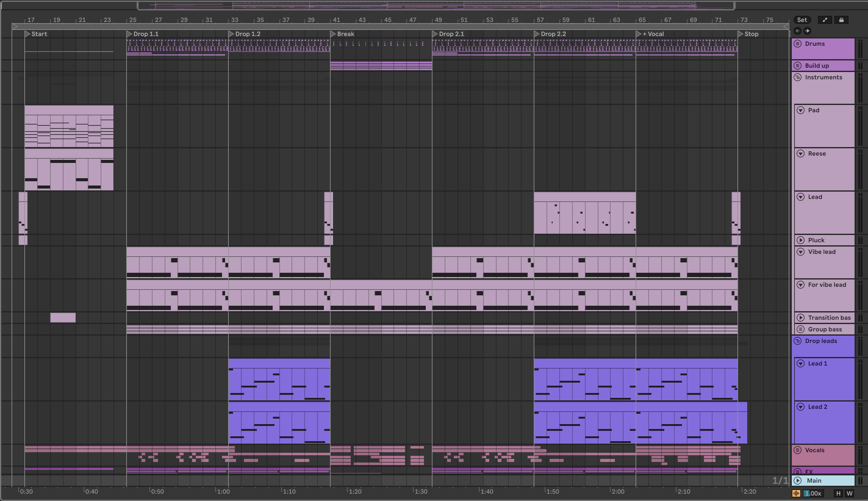Fold the Instruments group track
This screenshot has height=501, width=868.
[798, 77]
